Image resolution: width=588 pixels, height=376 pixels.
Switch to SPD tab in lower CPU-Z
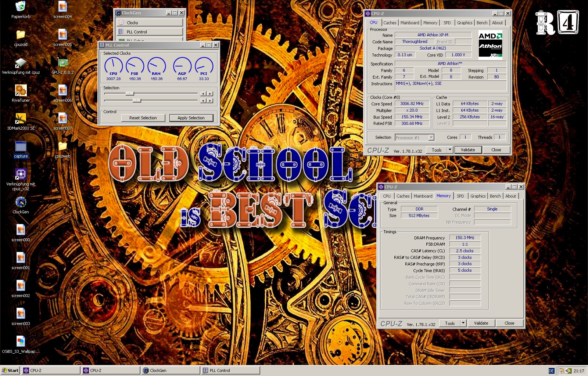[460, 196]
